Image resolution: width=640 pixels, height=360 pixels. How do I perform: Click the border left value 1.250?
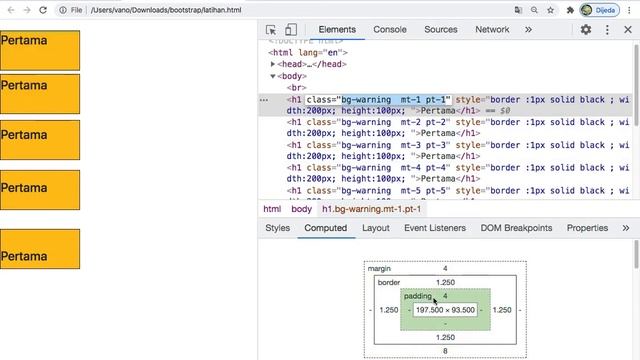389,310
